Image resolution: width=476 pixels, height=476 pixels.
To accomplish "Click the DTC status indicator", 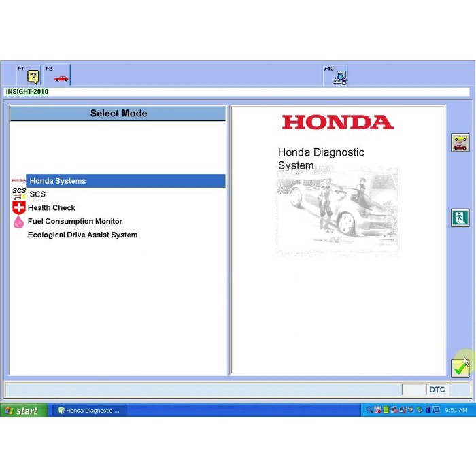I will (437, 390).
